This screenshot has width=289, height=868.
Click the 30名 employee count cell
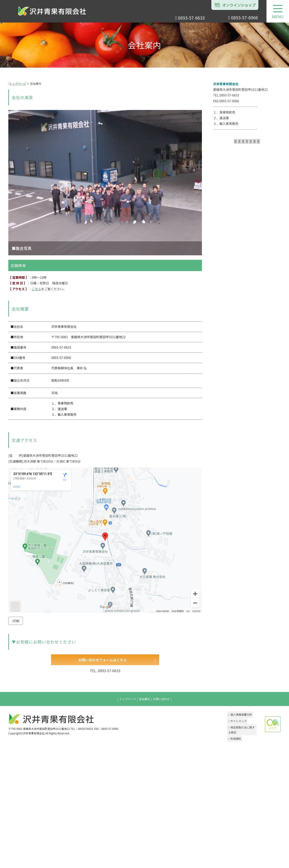[126, 393]
